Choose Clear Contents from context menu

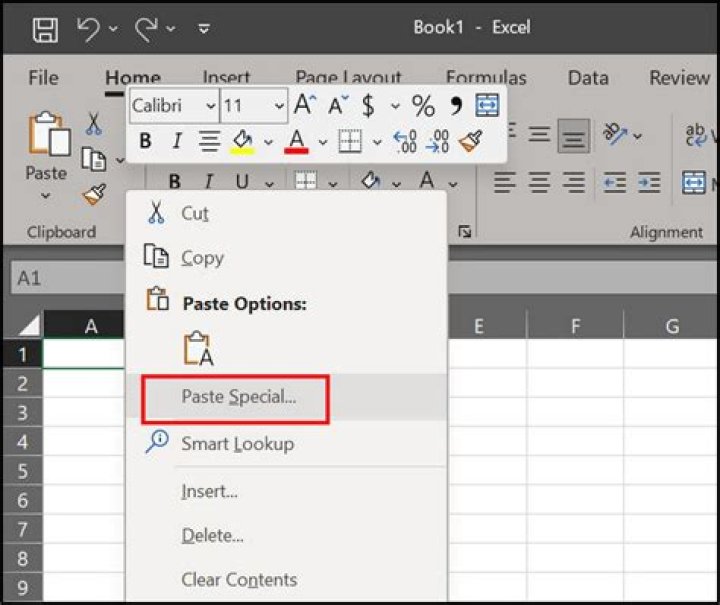(287, 580)
